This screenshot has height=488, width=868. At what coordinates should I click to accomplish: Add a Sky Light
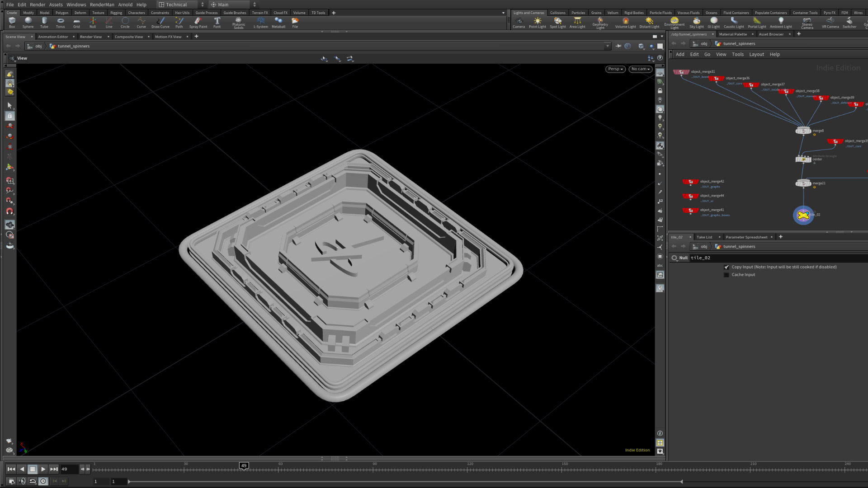[697, 23]
